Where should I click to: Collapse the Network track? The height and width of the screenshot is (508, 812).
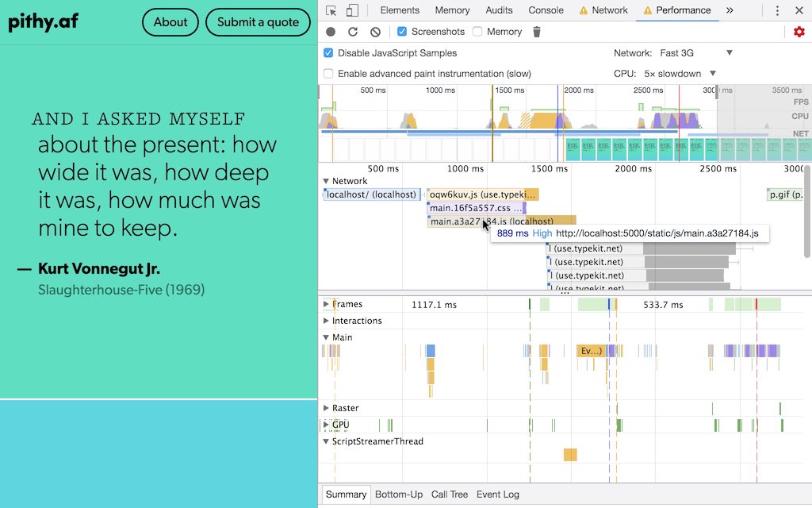(326, 181)
